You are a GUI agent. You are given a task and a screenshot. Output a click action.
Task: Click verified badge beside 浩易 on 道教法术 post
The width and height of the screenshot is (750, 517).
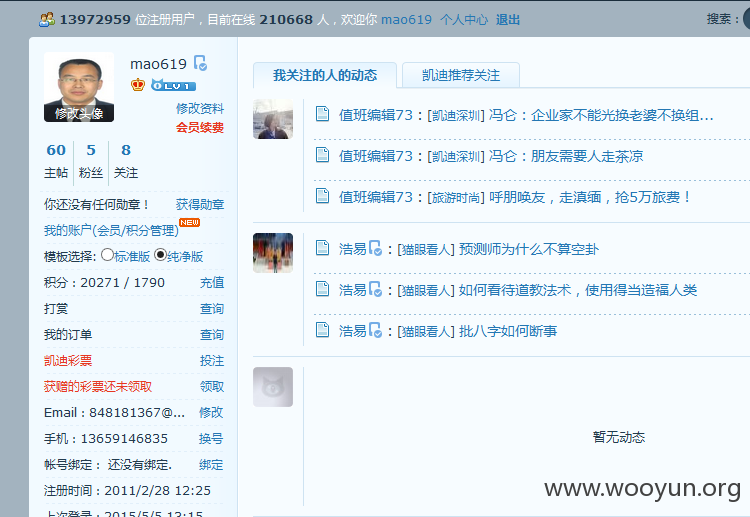click(x=375, y=289)
